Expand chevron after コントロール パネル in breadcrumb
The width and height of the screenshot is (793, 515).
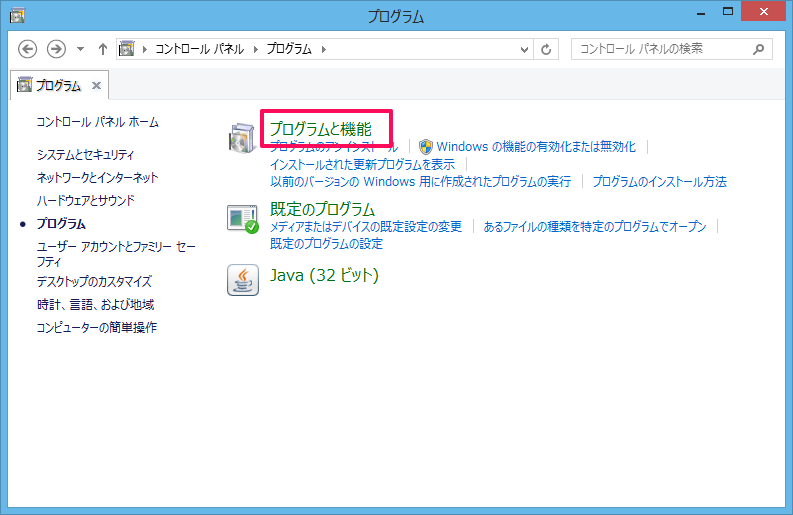coord(256,49)
